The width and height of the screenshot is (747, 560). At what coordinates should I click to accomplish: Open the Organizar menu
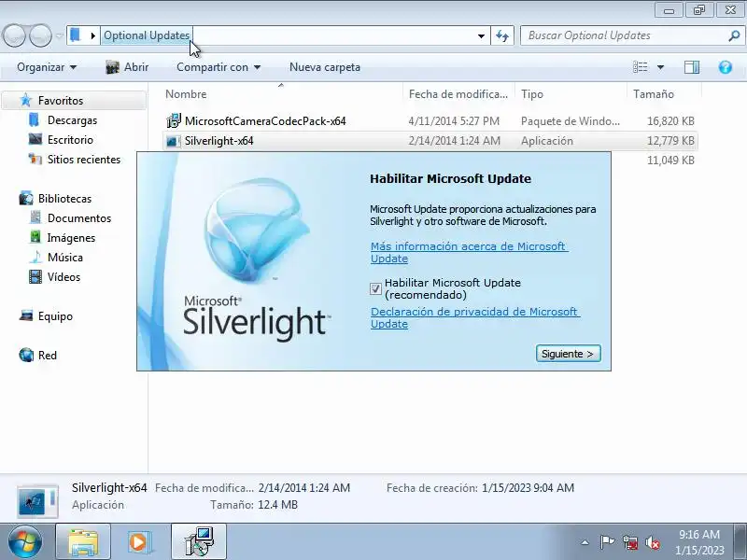pyautogui.click(x=46, y=67)
